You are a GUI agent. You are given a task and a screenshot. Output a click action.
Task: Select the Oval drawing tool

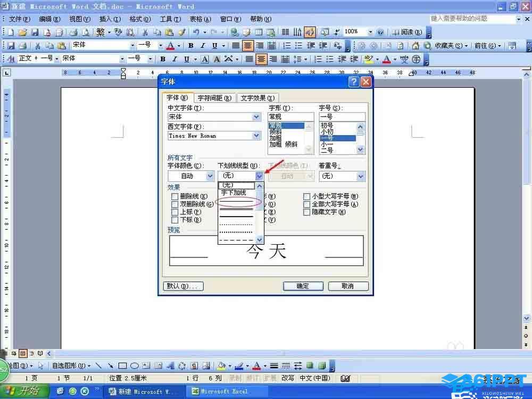(135, 366)
